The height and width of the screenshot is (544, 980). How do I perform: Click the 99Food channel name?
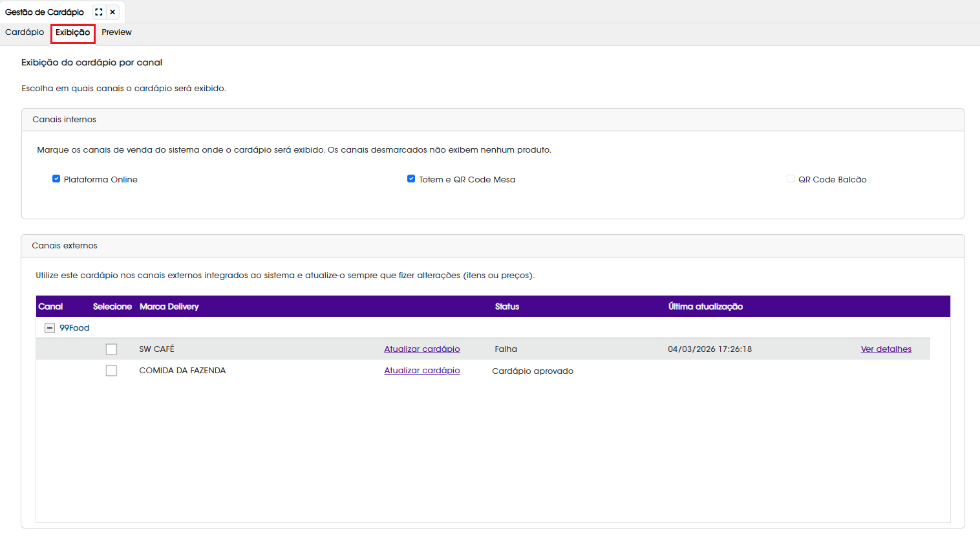pos(74,328)
